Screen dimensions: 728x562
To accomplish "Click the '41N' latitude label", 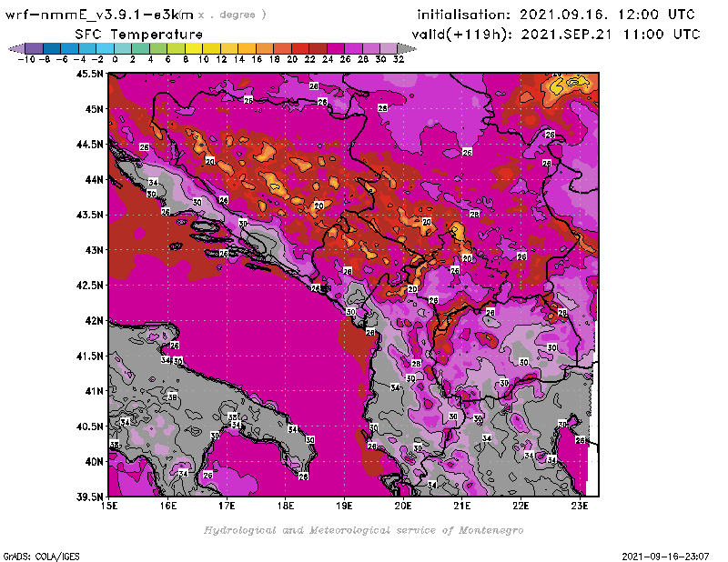I will [95, 391].
